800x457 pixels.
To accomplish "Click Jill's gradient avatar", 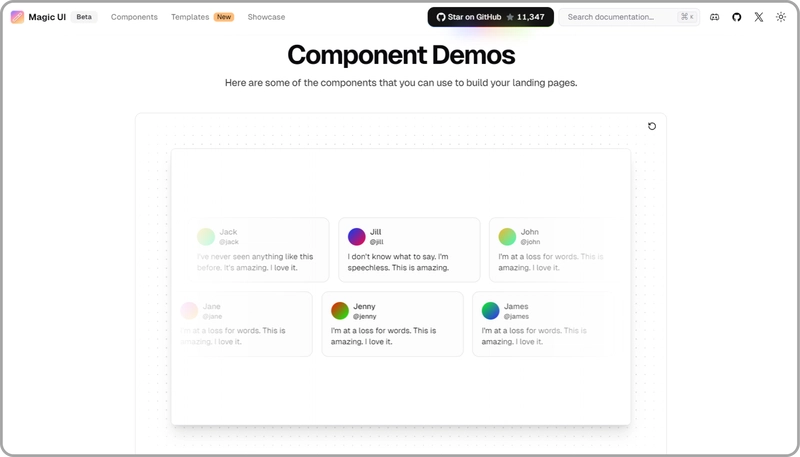I will click(357, 237).
